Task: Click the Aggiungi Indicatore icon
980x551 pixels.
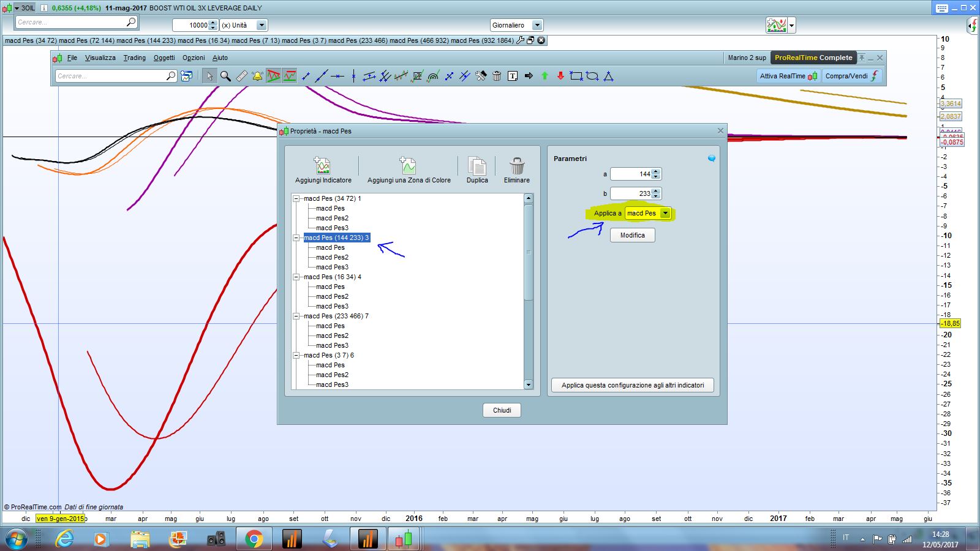Action: (x=322, y=166)
